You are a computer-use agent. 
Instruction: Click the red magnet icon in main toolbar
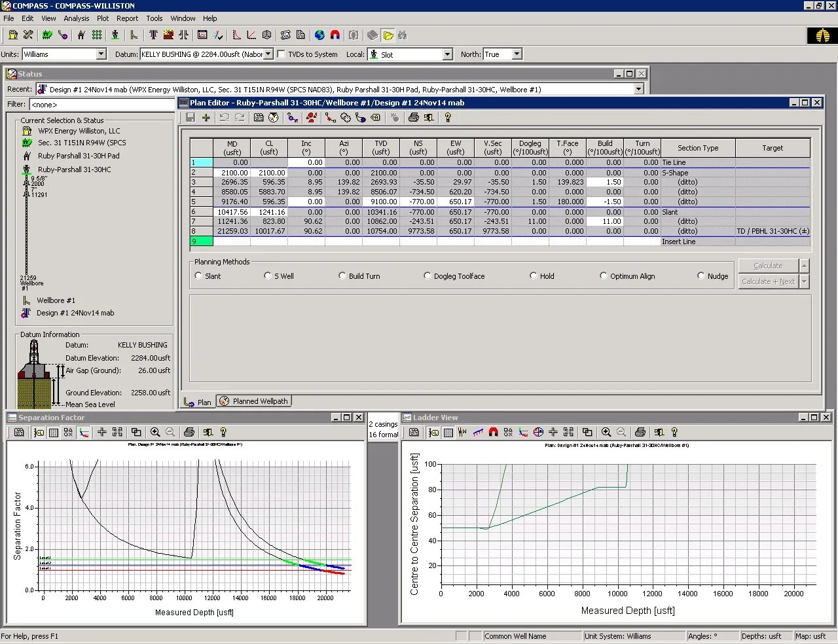click(x=335, y=35)
